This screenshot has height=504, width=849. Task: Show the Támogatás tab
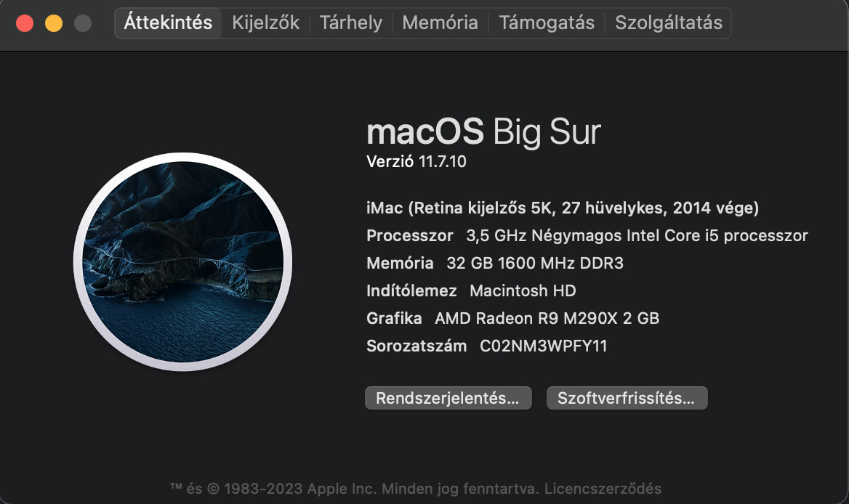pyautogui.click(x=547, y=23)
